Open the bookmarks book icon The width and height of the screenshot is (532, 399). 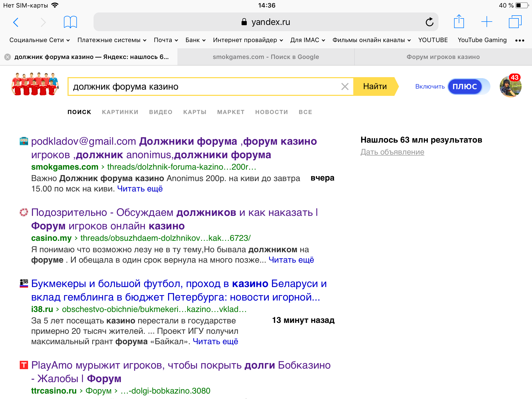70,22
